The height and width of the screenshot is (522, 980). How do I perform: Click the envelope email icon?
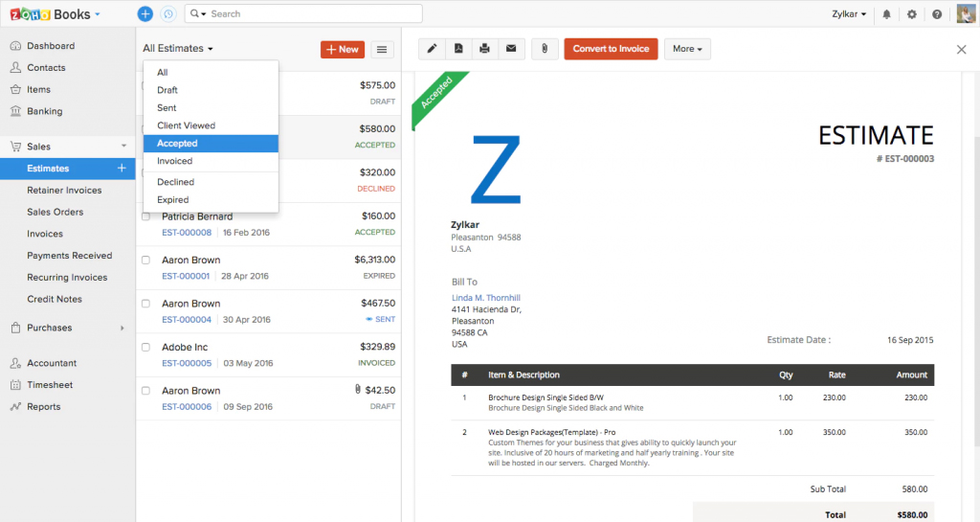511,49
